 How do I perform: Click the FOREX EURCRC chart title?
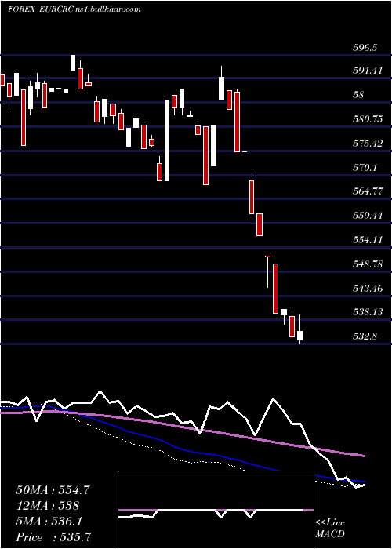coord(74,9)
